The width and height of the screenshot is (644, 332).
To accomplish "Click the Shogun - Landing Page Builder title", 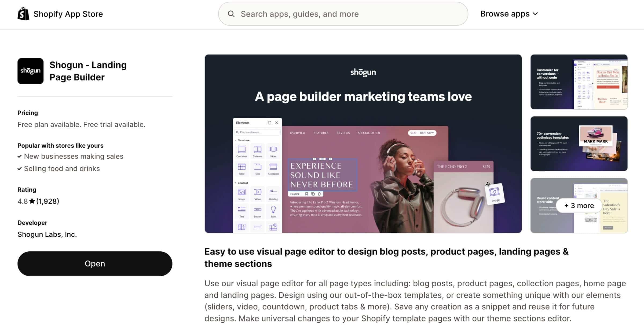I will click(88, 71).
